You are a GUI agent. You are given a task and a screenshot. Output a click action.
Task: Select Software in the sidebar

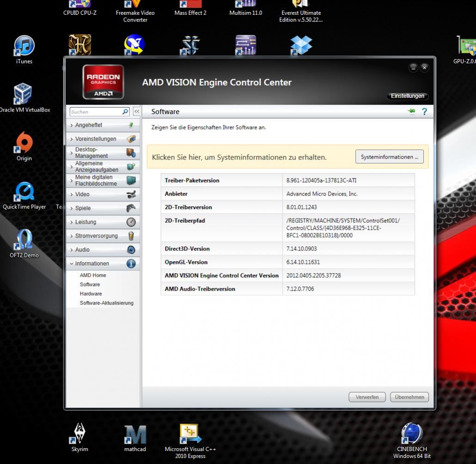tap(90, 285)
